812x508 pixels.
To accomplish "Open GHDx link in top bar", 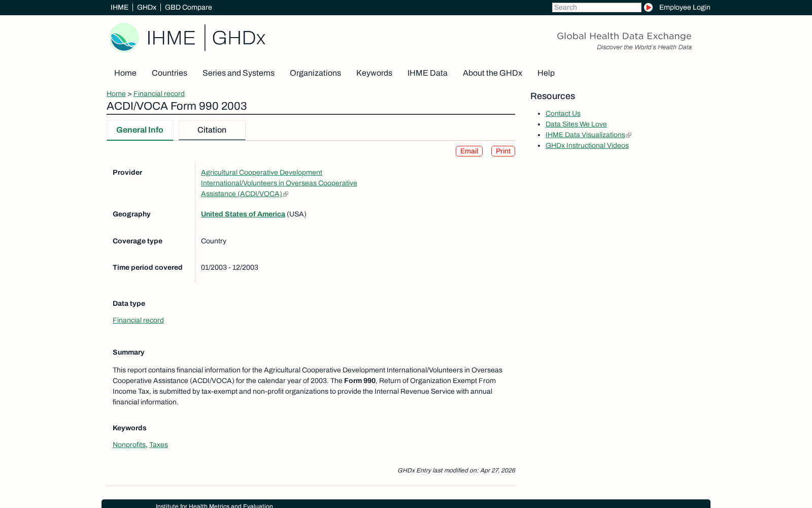I will tap(147, 7).
